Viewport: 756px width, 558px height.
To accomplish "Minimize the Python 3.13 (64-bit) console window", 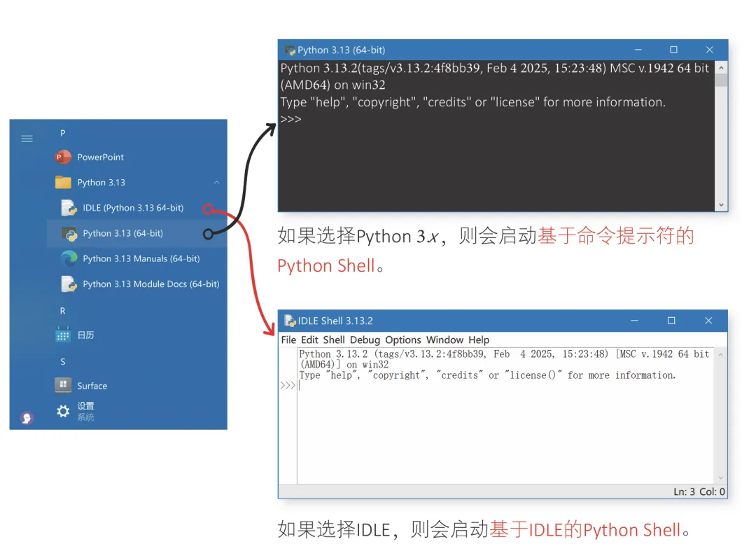I will (x=638, y=50).
